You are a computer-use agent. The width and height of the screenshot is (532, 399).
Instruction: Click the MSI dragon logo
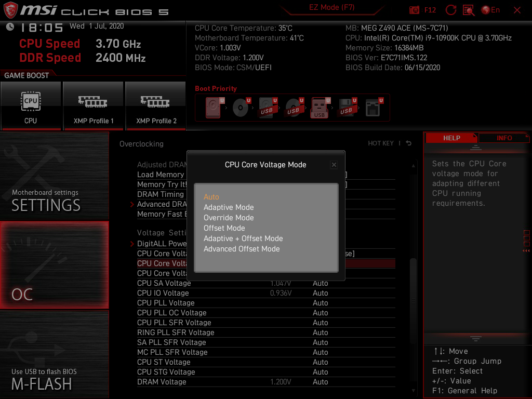(x=10, y=9)
